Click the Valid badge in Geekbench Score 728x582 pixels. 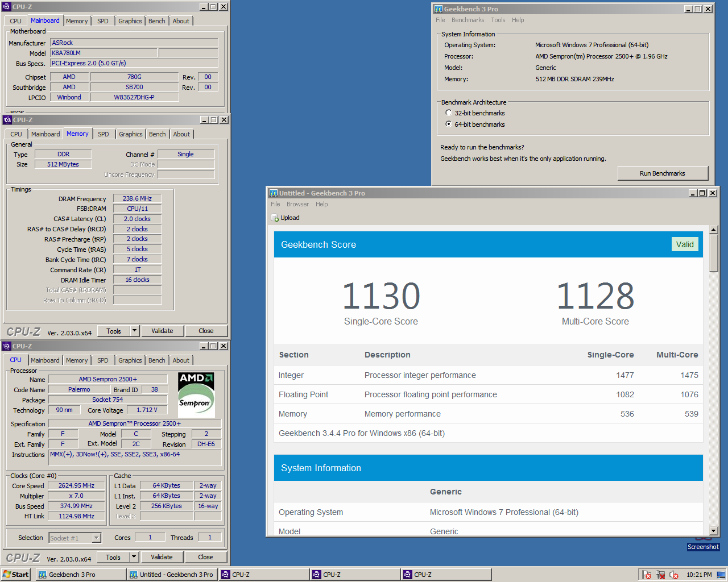pyautogui.click(x=685, y=244)
